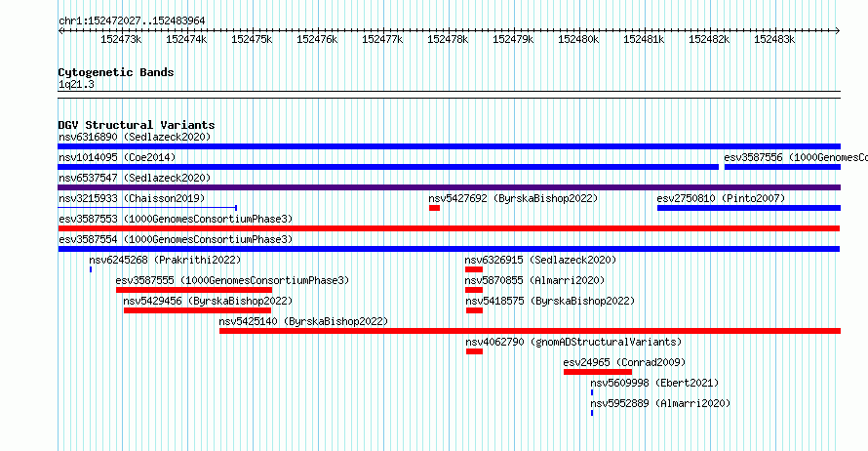Select the red esv24965 variant bar
Screen dimensions: 868x451
pyautogui.click(x=598, y=372)
